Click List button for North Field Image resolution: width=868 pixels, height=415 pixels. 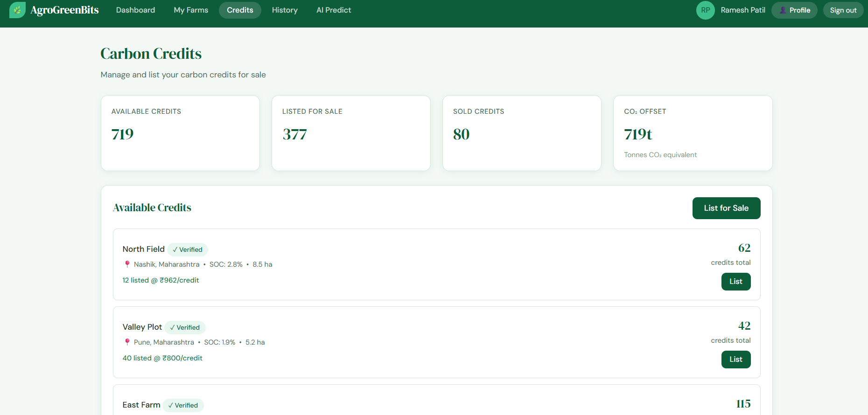pyautogui.click(x=736, y=282)
